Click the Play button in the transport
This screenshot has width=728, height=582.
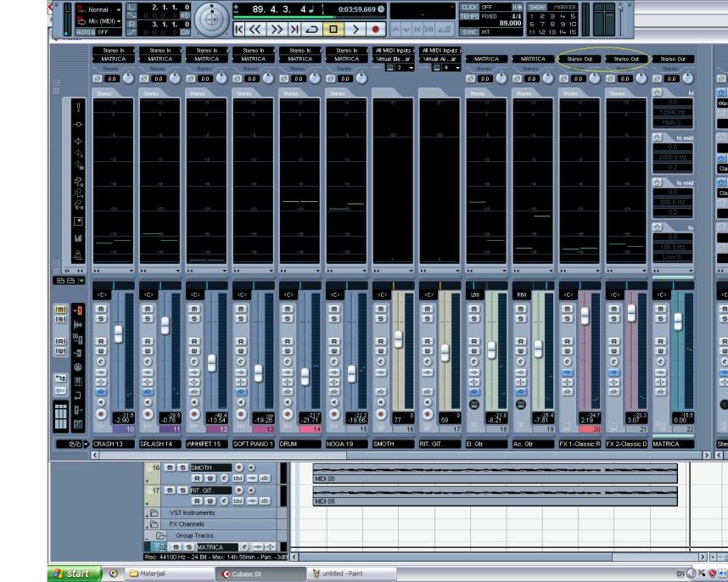pos(355,29)
